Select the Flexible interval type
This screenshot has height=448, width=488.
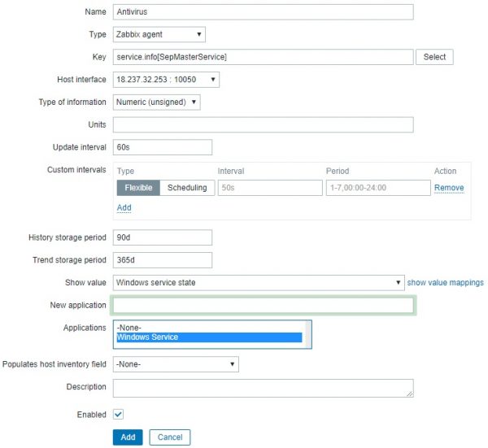click(x=138, y=188)
